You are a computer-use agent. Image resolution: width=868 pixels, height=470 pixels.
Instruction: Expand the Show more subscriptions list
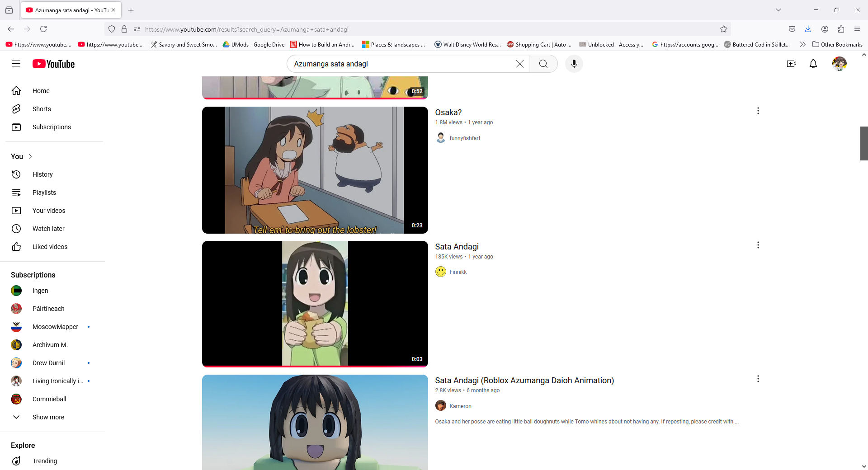tap(52, 417)
